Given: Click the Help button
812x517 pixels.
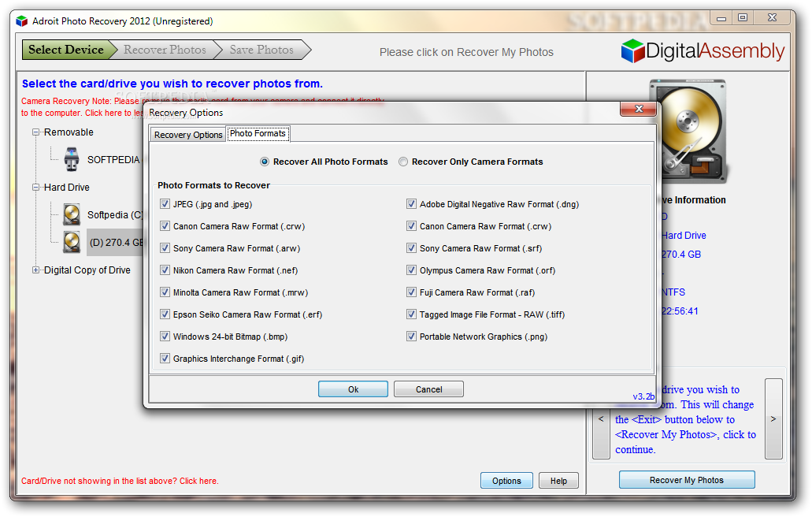Looking at the screenshot, I should (558, 481).
